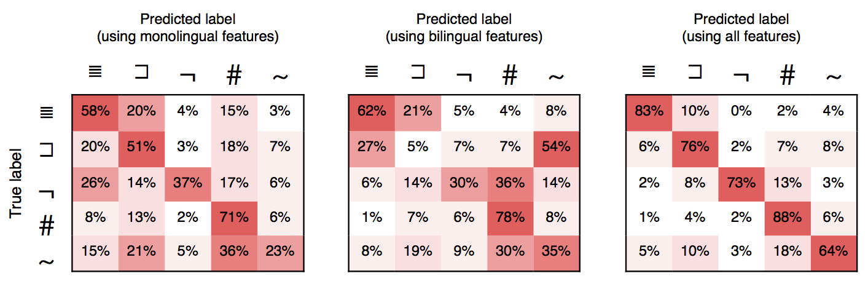
Task: Click the equivalence symbol above the monolingual matrix
Action: [95, 73]
